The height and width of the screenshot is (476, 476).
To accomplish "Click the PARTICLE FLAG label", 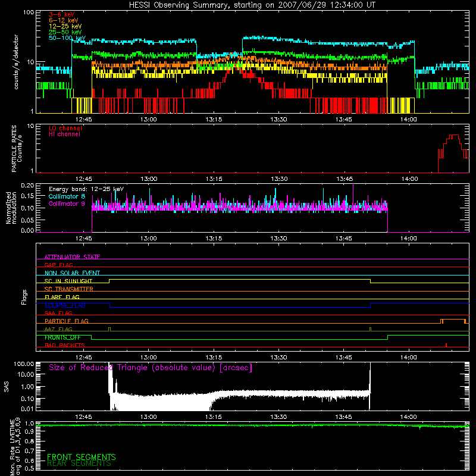I will point(67,321).
